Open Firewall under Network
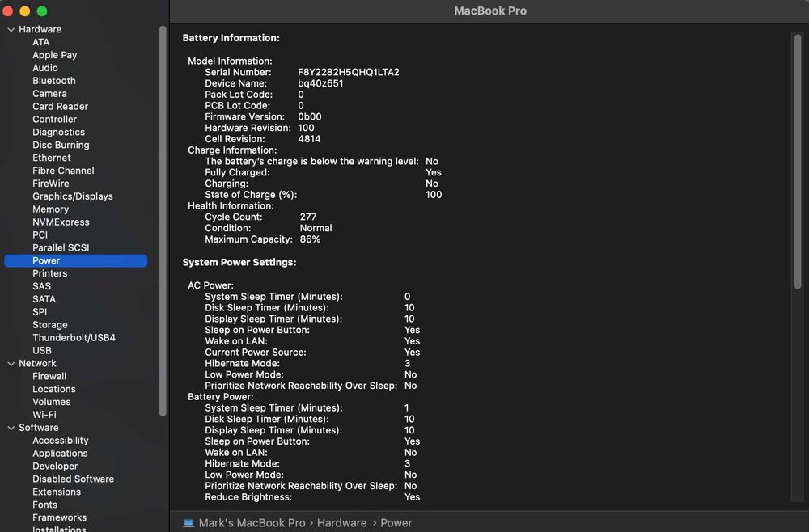The image size is (809, 532). click(49, 376)
